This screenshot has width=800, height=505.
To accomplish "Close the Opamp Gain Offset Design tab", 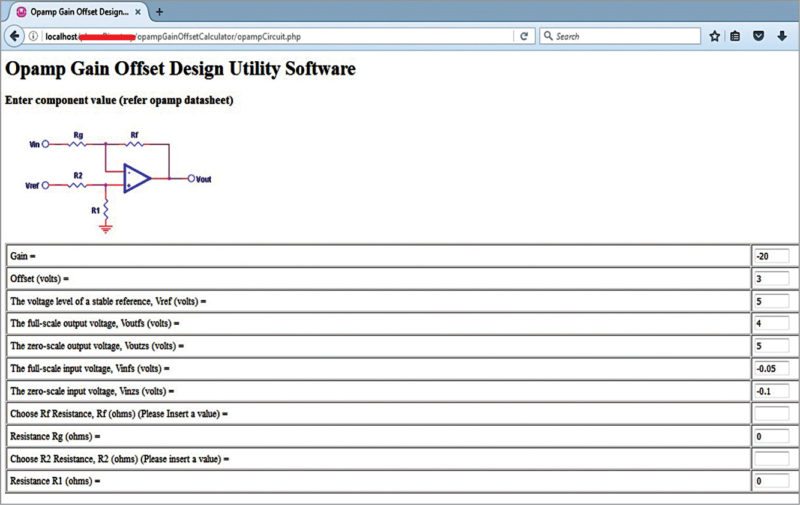I will [139, 11].
